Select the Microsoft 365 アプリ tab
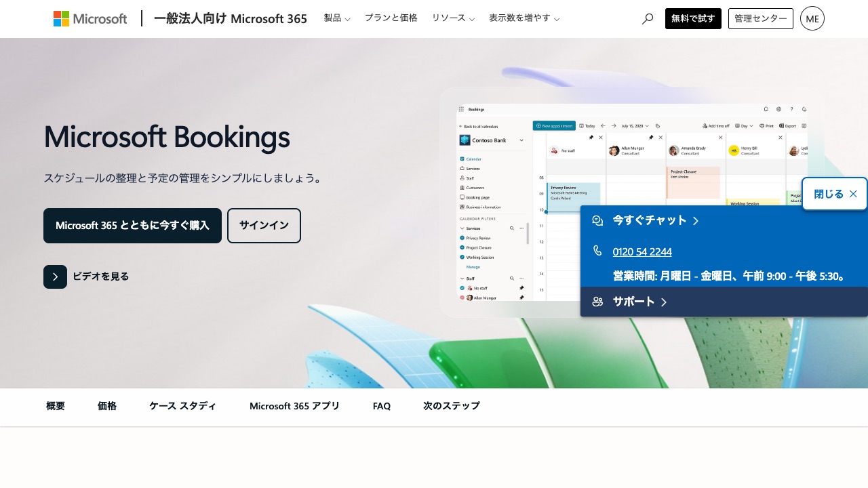This screenshot has width=868, height=488. click(295, 406)
